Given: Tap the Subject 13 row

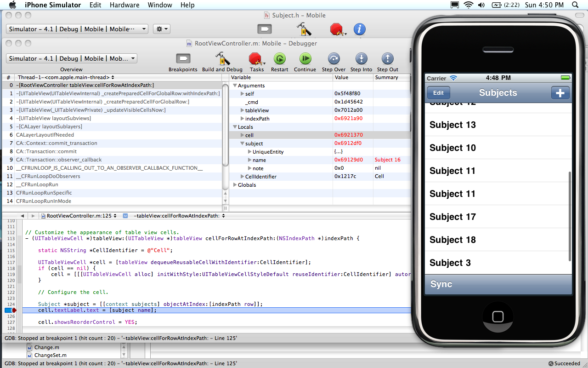Looking at the screenshot, I should tap(498, 125).
